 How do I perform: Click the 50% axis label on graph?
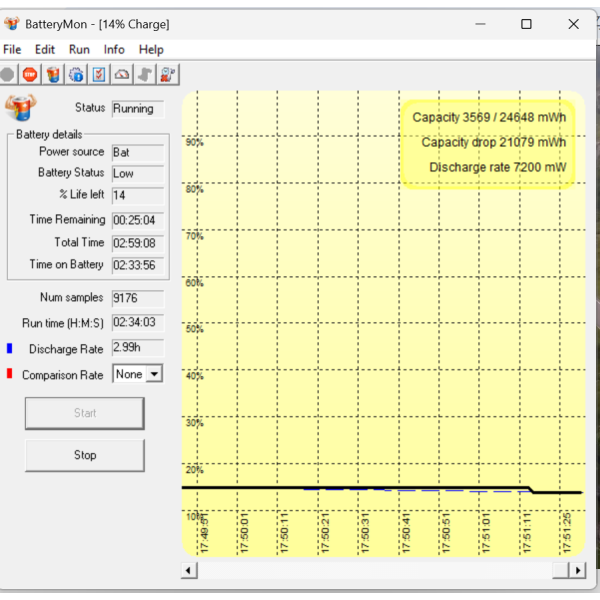(194, 329)
